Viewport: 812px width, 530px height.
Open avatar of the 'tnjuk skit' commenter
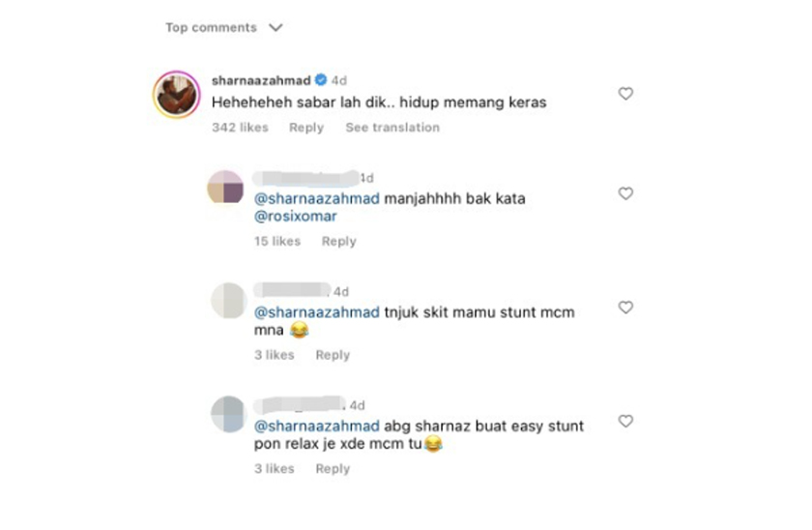pyautogui.click(x=229, y=301)
